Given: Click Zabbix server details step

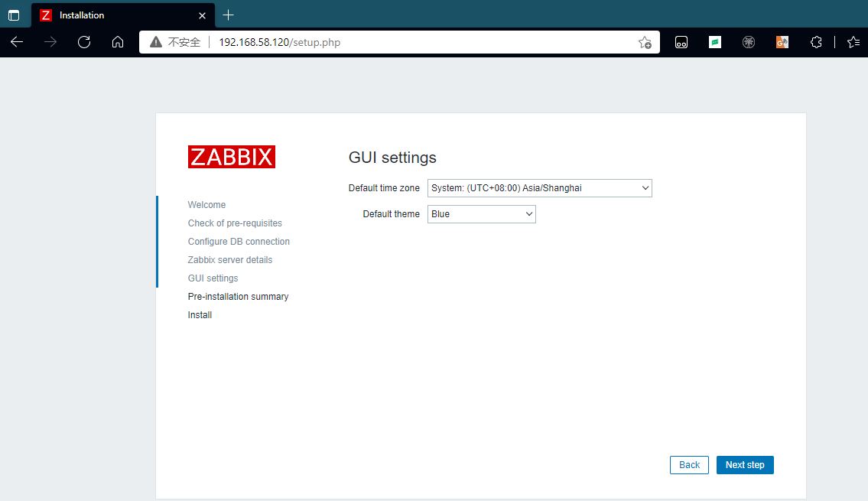Looking at the screenshot, I should click(x=229, y=259).
